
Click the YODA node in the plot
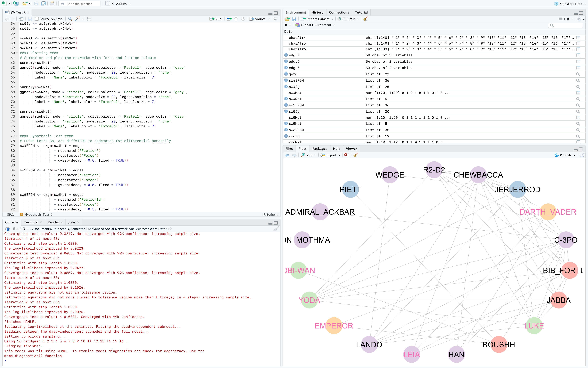[309, 300]
